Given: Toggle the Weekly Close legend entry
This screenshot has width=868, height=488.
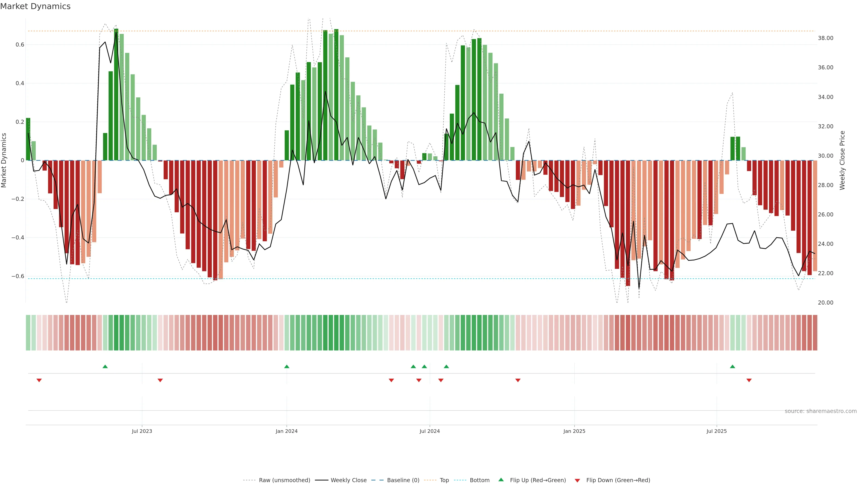Looking at the screenshot, I should pos(348,480).
